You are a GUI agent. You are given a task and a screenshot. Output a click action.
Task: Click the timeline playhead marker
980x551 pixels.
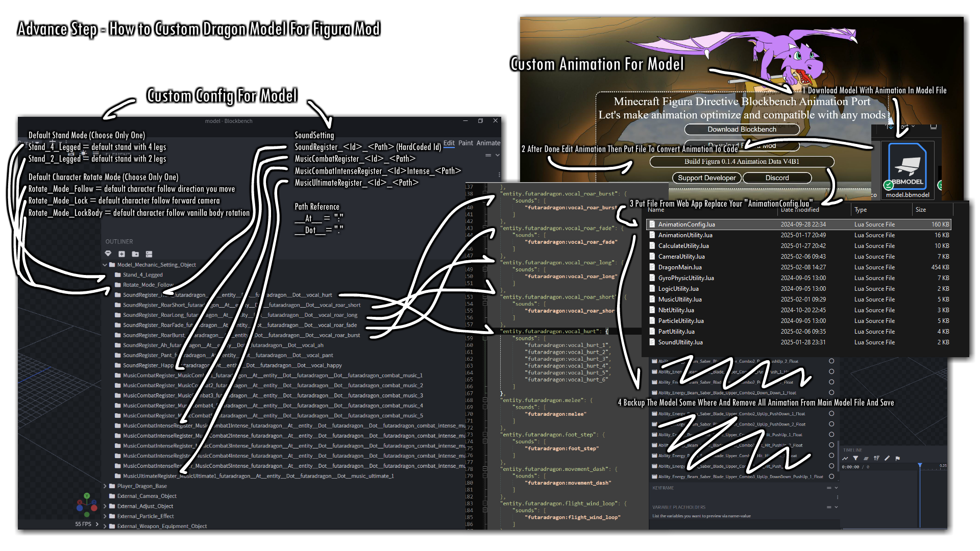tap(920, 466)
